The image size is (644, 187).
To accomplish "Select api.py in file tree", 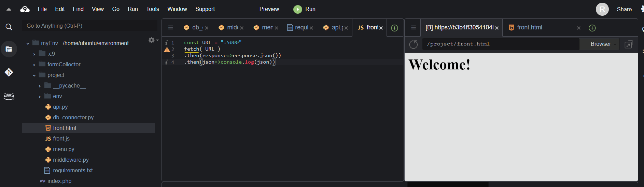I will pyautogui.click(x=60, y=107).
